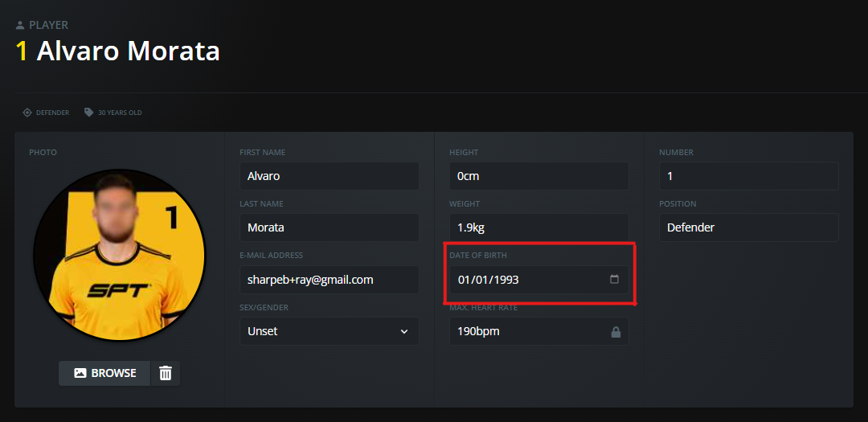Click the PLAYER label above the name
Image resolution: width=868 pixels, height=422 pixels.
(49, 25)
